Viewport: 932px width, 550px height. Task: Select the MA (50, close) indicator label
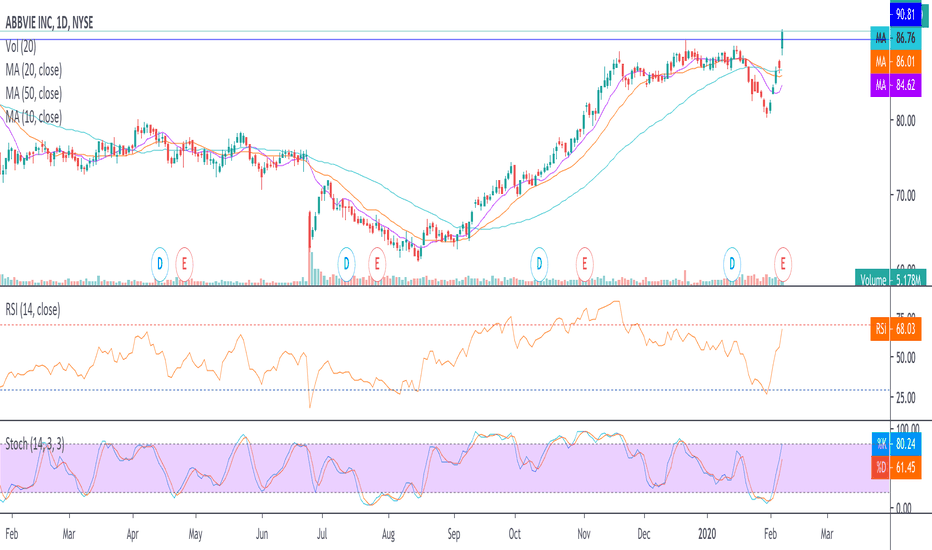33,93
